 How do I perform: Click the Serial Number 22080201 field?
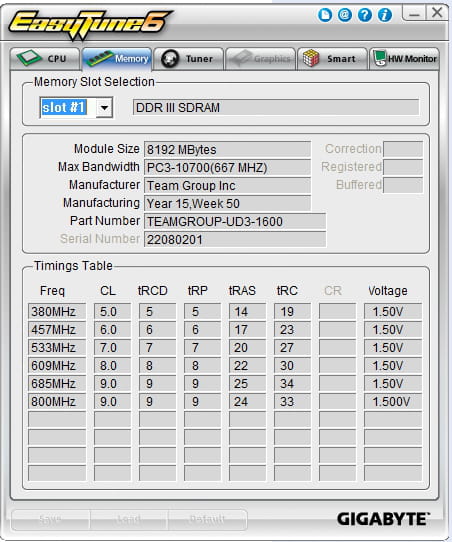[235, 240]
